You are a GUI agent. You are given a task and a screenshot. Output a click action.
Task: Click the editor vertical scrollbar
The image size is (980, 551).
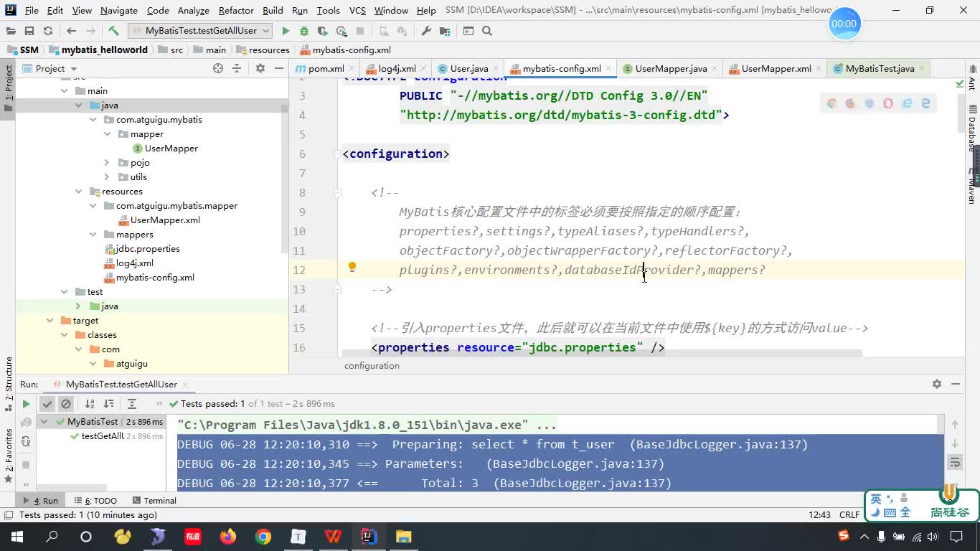(x=961, y=115)
